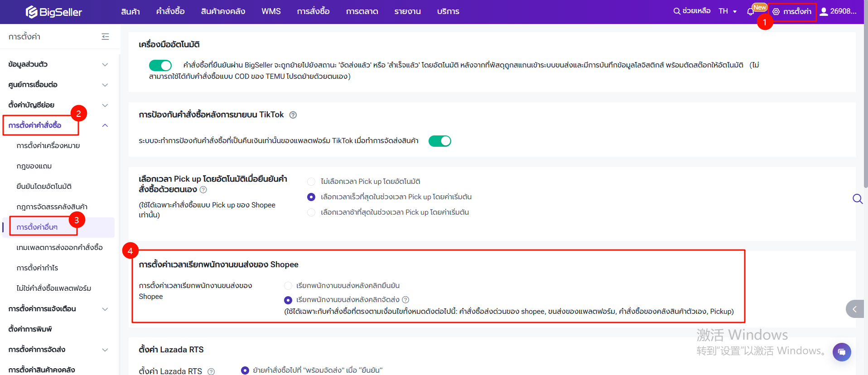868x375 pixels.
Task: Click the search magnifier icon on right edge
Action: 857,199
